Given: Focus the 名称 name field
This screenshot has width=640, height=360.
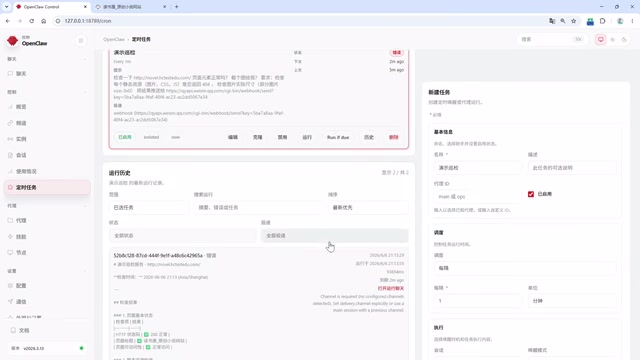Looking at the screenshot, I should pos(478,168).
